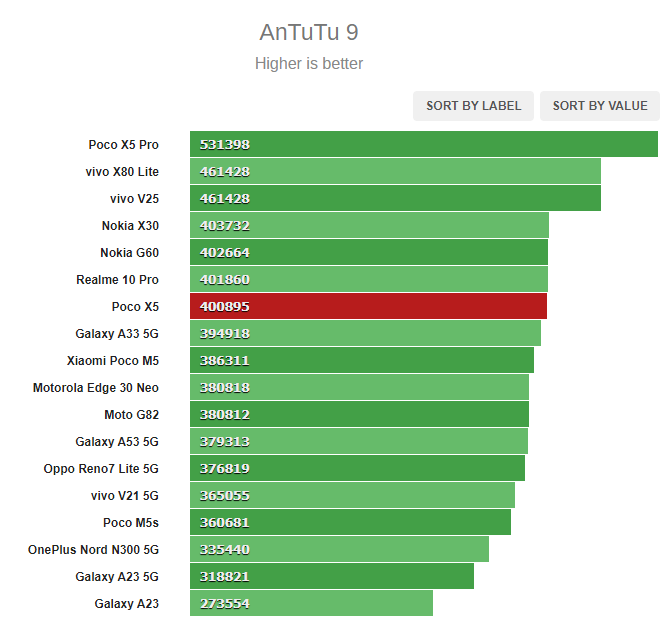Click the score value 380812
The height and width of the screenshot is (619, 667).
pos(225,415)
